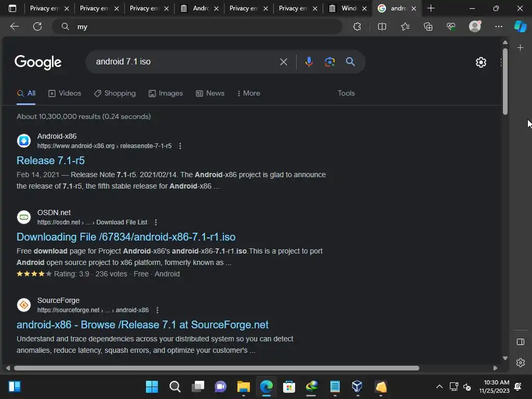Open Windows Search in taskbar
The image size is (532, 399).
[175, 387]
